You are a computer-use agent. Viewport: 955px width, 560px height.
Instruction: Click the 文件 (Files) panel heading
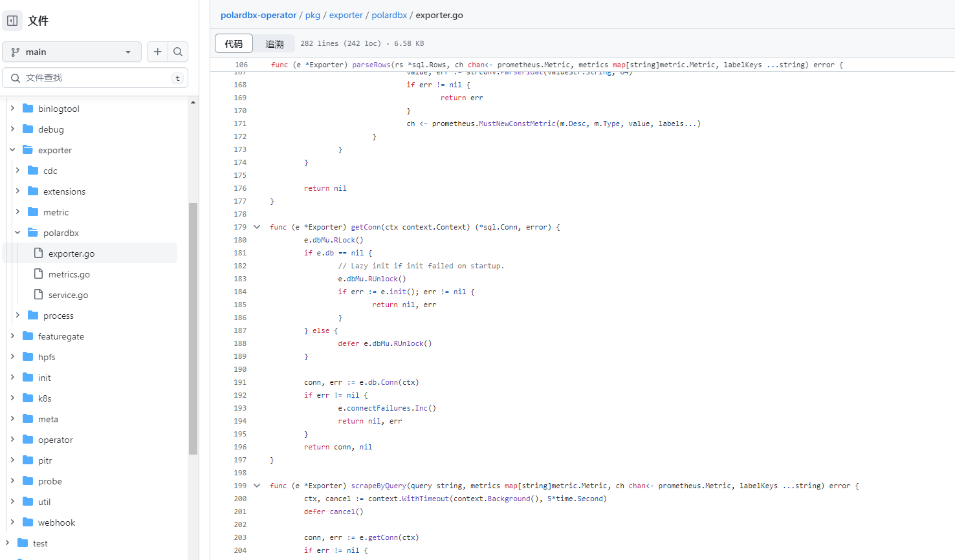point(38,21)
